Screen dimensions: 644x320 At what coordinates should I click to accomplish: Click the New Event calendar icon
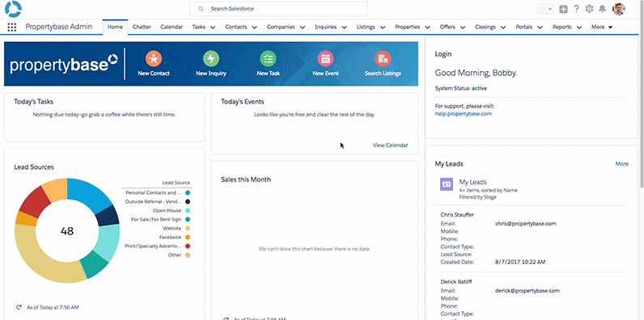pyautogui.click(x=326, y=59)
